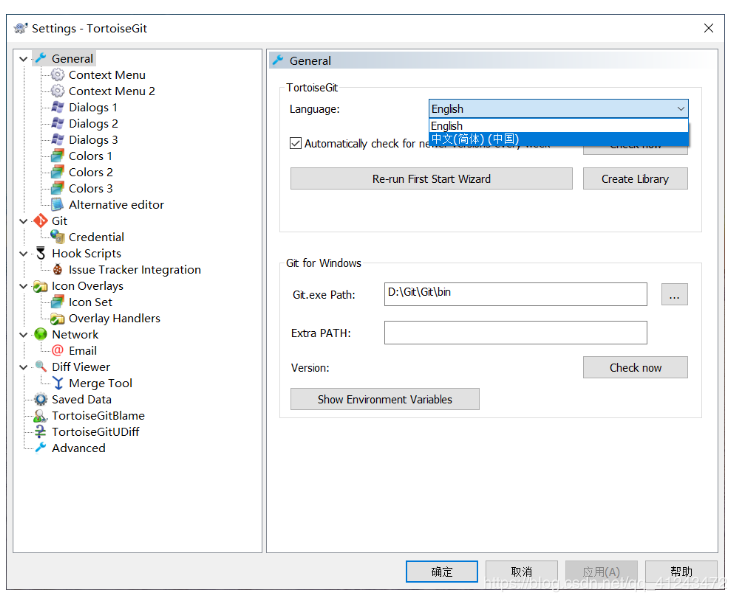Collapse the Network tree node
Screen dimensions: 737x602
[x=23, y=335]
